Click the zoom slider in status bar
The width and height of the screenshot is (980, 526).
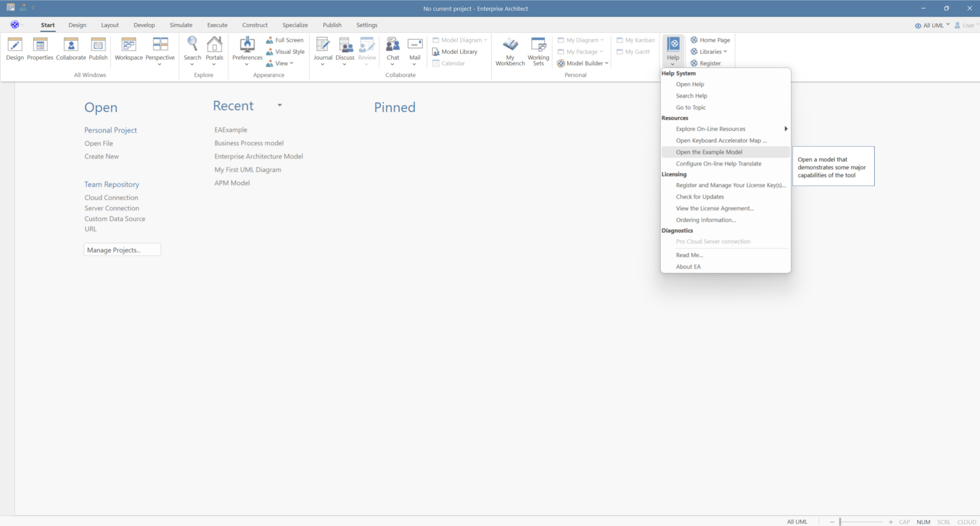pos(862,522)
